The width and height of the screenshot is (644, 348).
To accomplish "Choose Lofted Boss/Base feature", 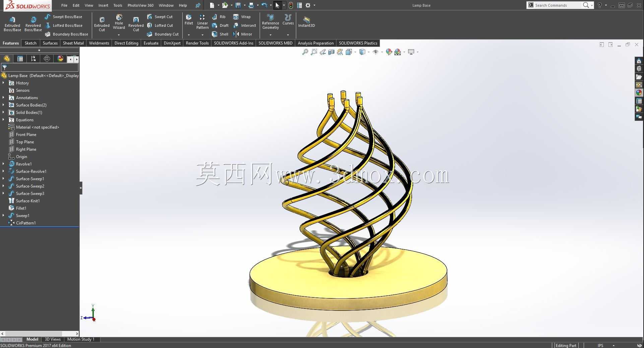I will click(x=63, y=25).
